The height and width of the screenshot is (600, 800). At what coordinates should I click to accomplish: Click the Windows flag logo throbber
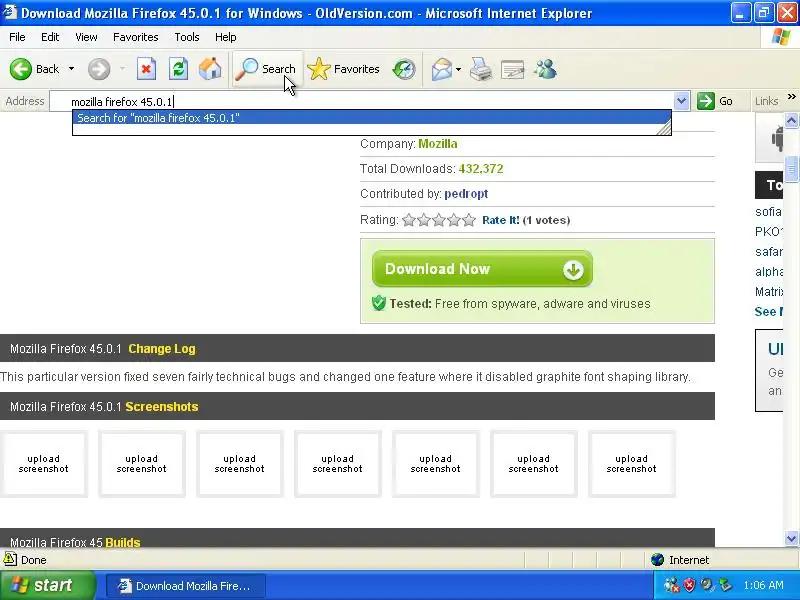coord(781,37)
